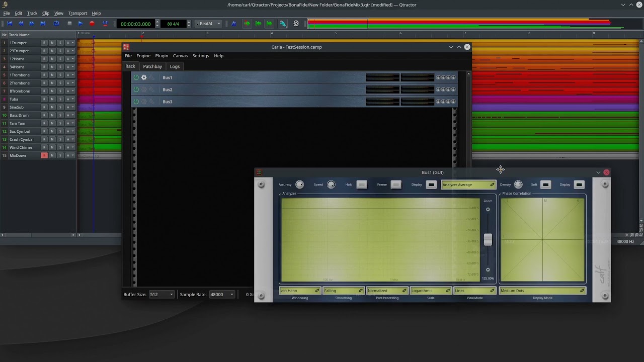Toggle the analyzer Display button
Screen dimensions: 644x362
coord(431,185)
